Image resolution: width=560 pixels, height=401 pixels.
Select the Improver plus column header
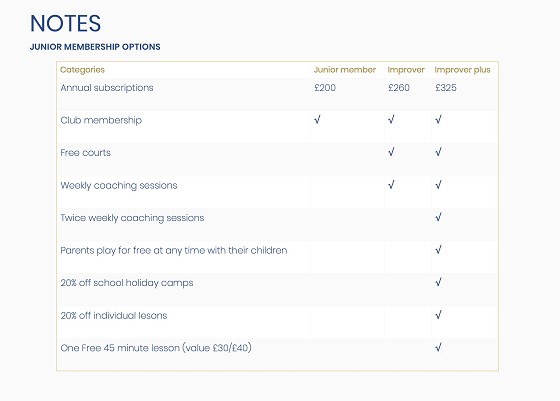[x=462, y=70]
